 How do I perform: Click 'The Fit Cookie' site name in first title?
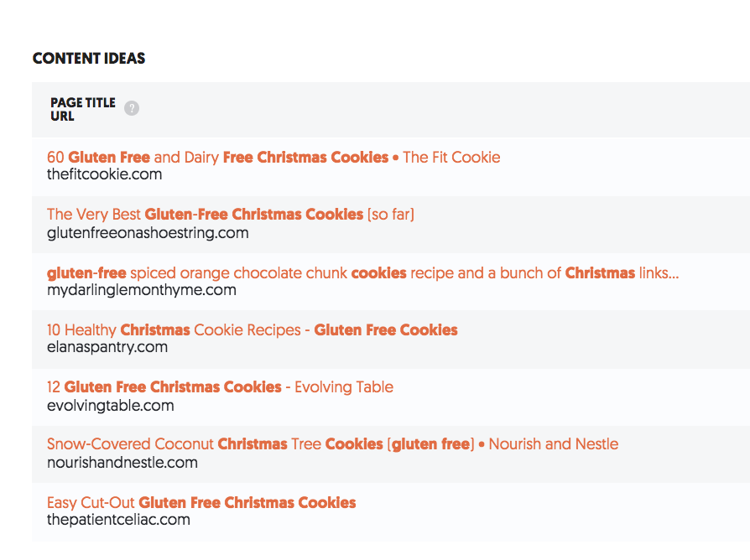451,158
